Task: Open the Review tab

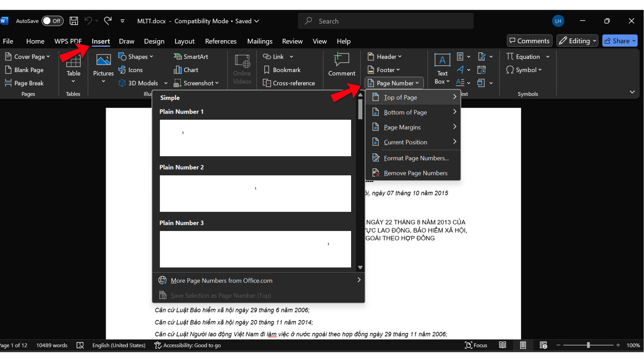Action: tap(292, 41)
